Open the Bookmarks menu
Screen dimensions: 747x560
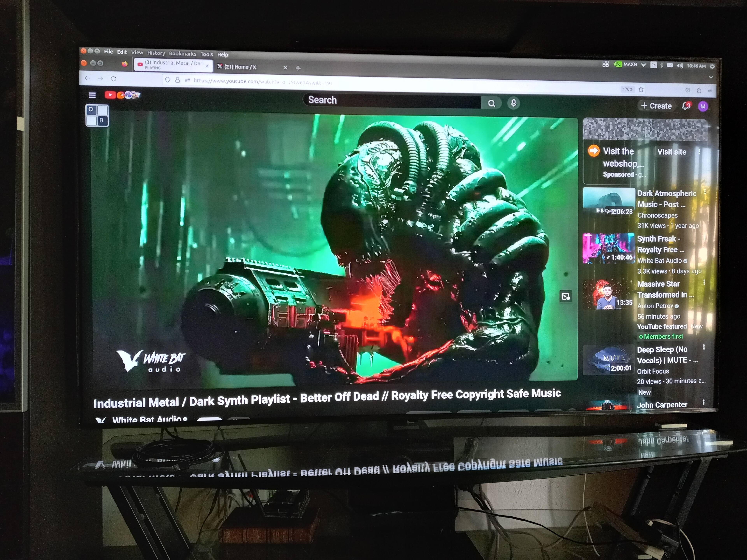[182, 54]
